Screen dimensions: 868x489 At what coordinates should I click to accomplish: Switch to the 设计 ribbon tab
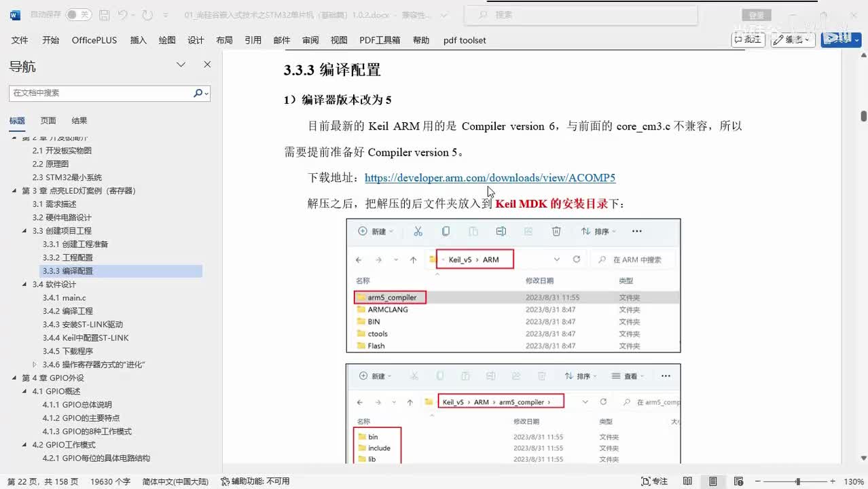pyautogui.click(x=196, y=40)
